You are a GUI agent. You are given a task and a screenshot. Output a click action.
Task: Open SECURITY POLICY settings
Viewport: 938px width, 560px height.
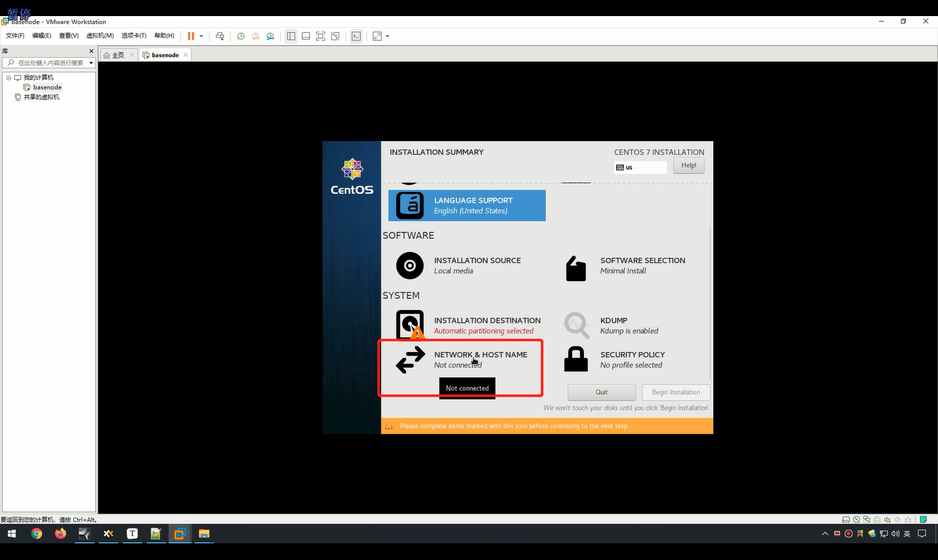point(615,360)
